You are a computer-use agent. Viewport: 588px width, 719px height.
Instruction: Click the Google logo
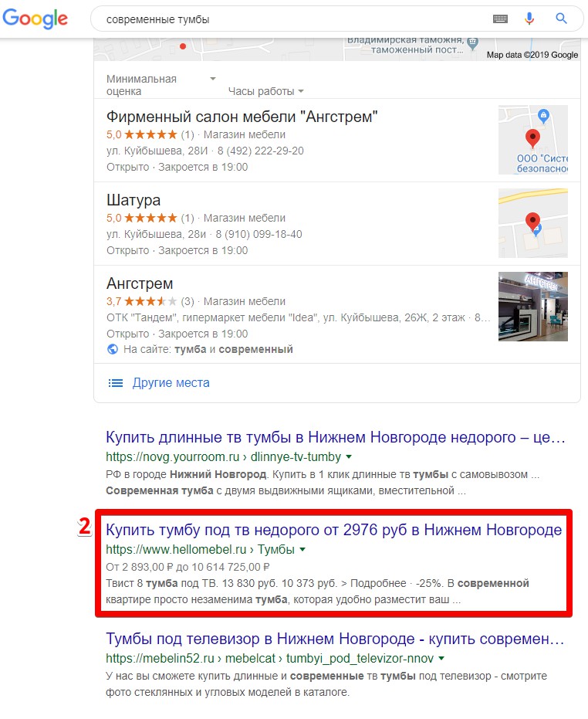point(35,19)
